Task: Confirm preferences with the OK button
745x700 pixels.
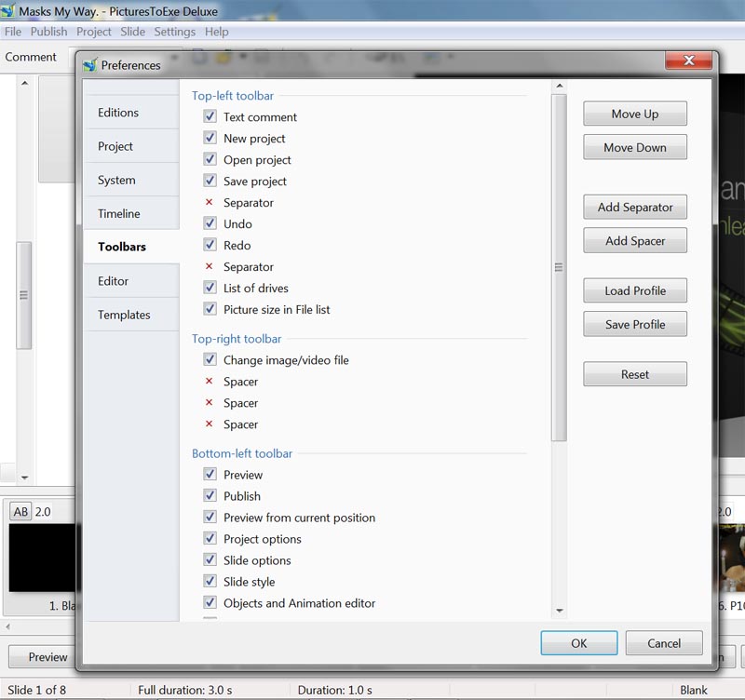Action: point(578,643)
